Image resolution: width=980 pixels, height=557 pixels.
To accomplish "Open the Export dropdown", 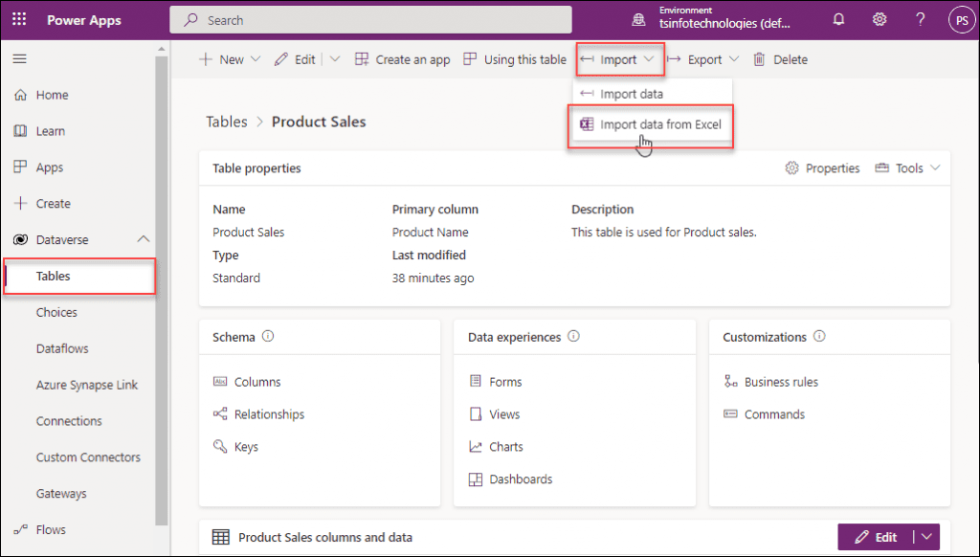I will 702,59.
